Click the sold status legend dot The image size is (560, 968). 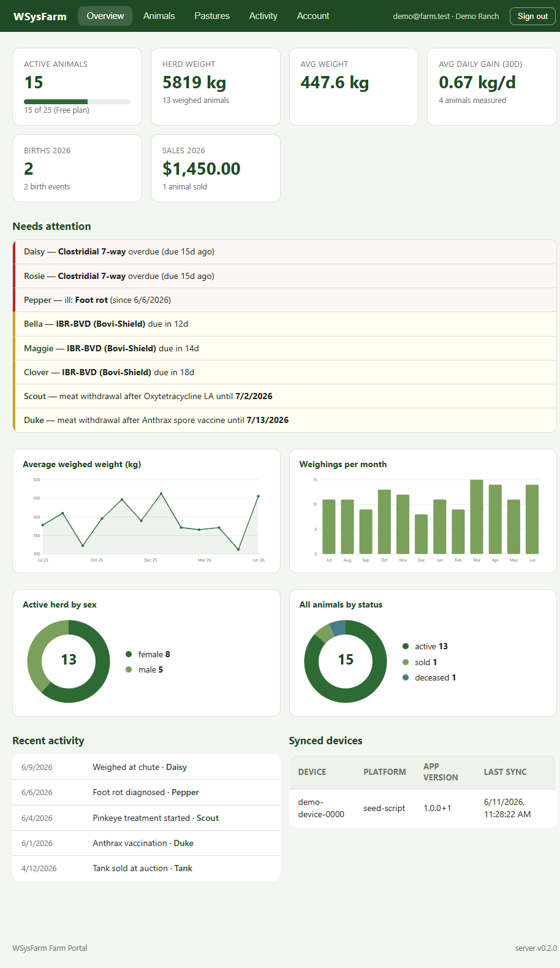pos(406,662)
